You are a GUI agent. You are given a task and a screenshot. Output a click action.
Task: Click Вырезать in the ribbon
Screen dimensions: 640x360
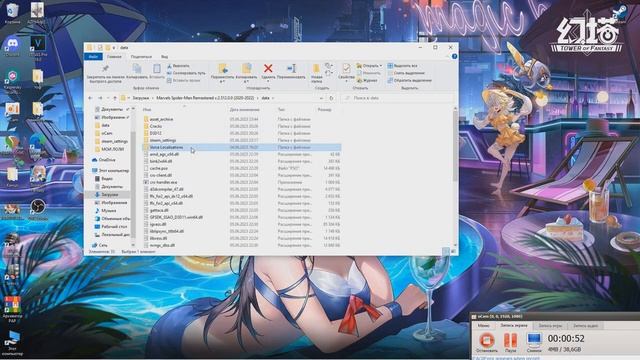pos(178,66)
